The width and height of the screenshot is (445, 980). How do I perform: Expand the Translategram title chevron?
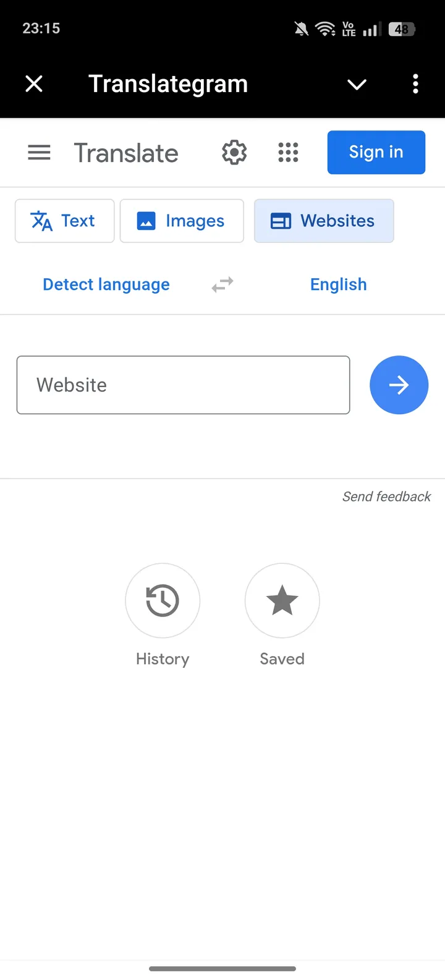pyautogui.click(x=357, y=84)
